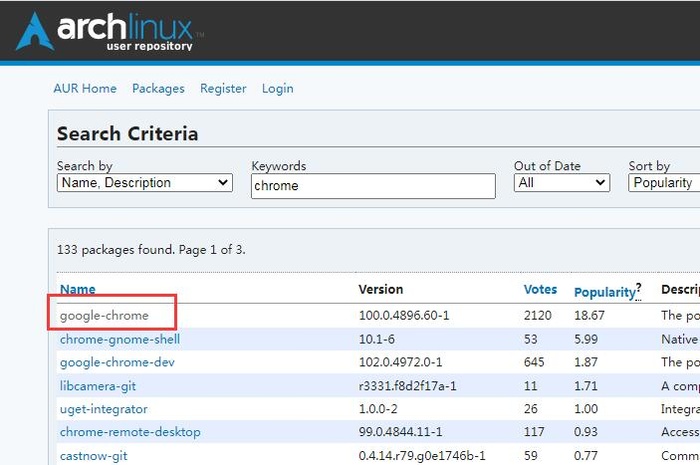This screenshot has width=700, height=465.
Task: Go to the Packages menu item
Action: click(x=158, y=88)
